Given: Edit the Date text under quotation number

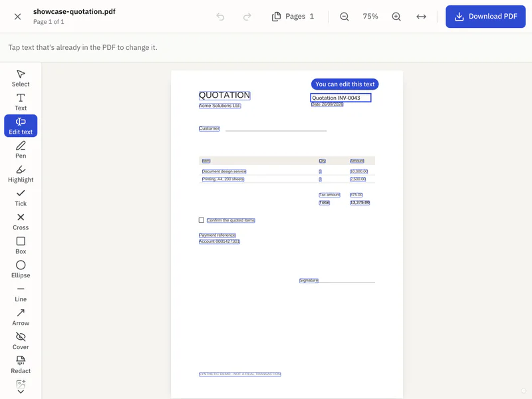Looking at the screenshot, I should tap(327, 104).
